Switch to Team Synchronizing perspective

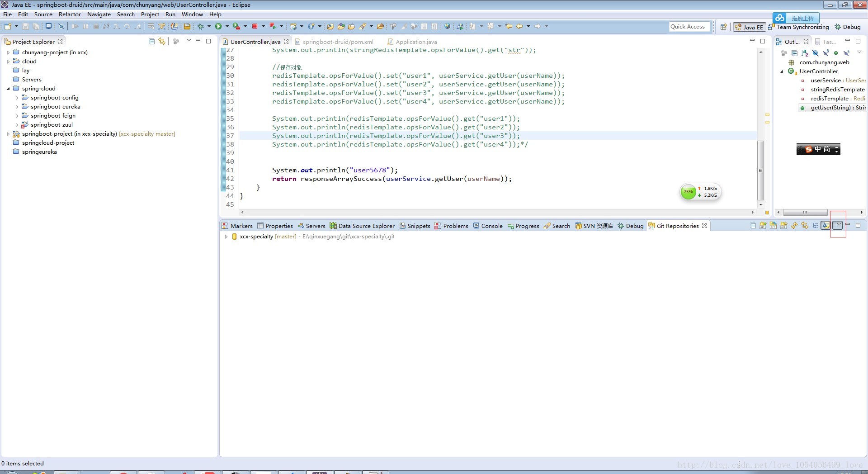[798, 27]
